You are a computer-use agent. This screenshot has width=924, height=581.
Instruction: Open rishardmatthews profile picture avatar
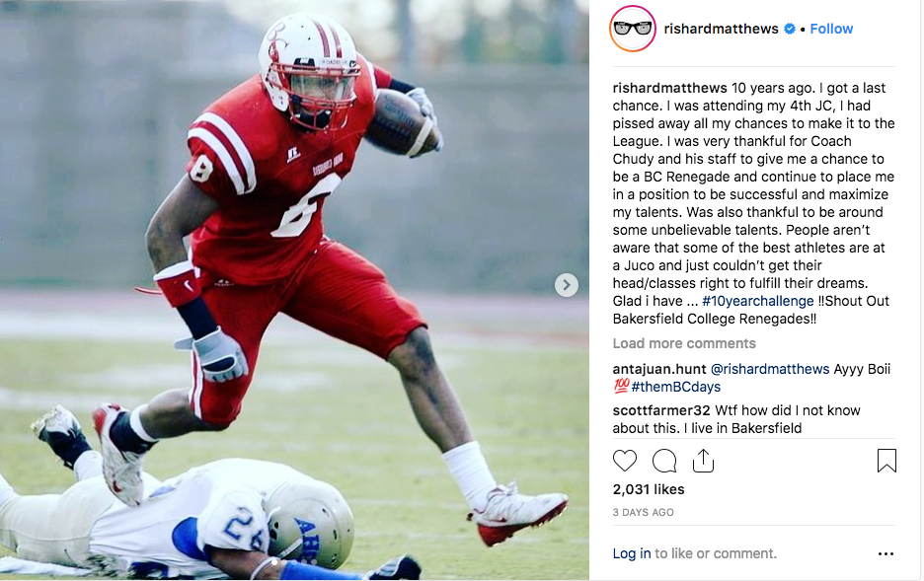click(x=633, y=29)
